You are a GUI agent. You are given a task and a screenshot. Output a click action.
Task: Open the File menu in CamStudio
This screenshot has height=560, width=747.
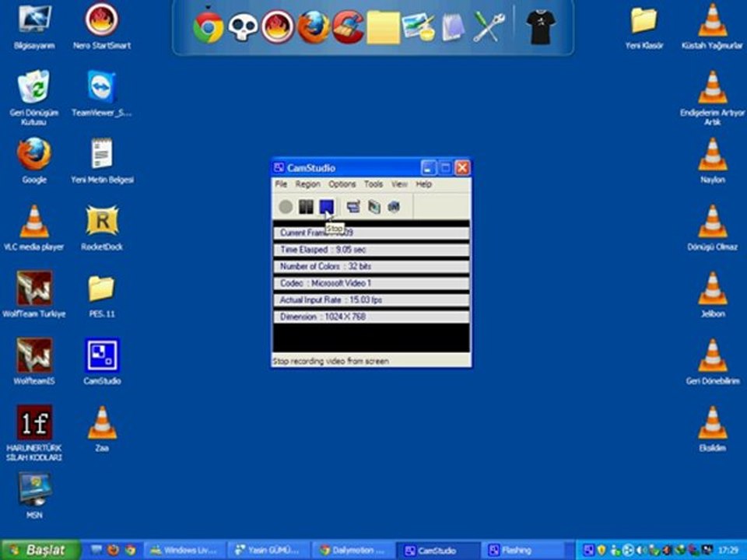click(281, 184)
